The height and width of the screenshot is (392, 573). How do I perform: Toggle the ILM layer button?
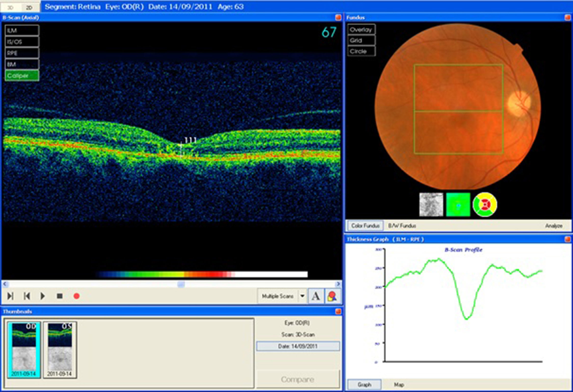[x=22, y=30]
